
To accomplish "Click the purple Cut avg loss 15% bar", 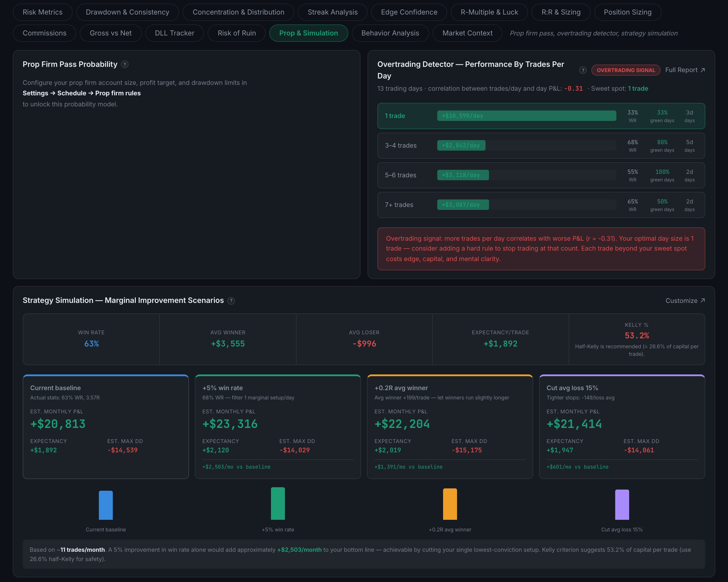I will coord(622,505).
